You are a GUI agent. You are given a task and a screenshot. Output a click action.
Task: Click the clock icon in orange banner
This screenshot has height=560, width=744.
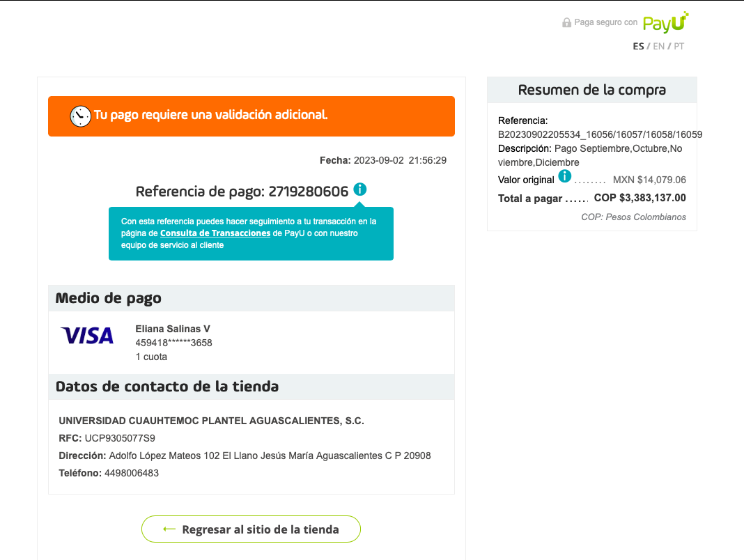tap(81, 116)
